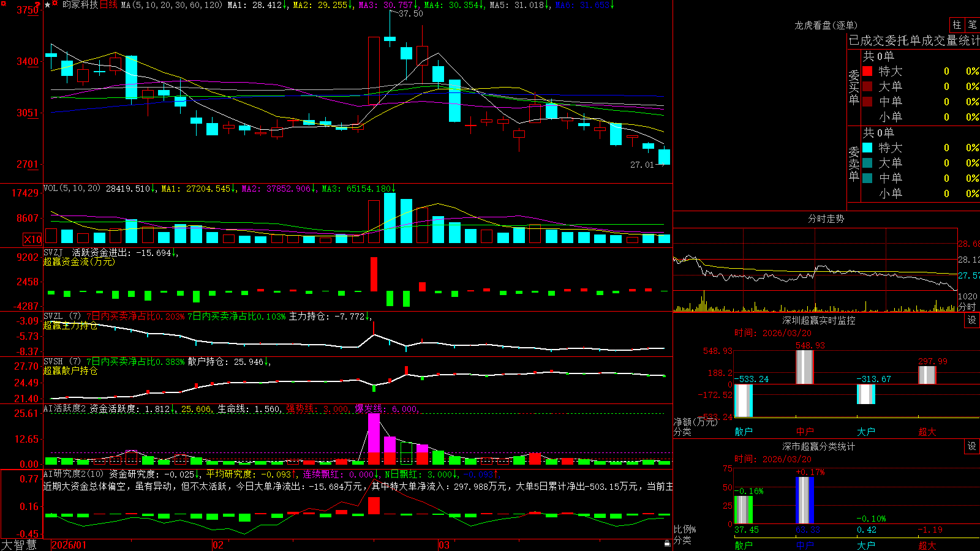Click the AI研究度2(10) indicator label
980x551 pixels.
coord(73,474)
